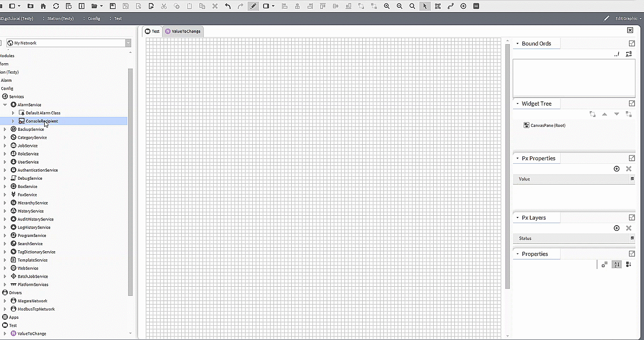Switch to the ValueToChange tab
Viewport: 644px width, 340px height.
point(183,31)
